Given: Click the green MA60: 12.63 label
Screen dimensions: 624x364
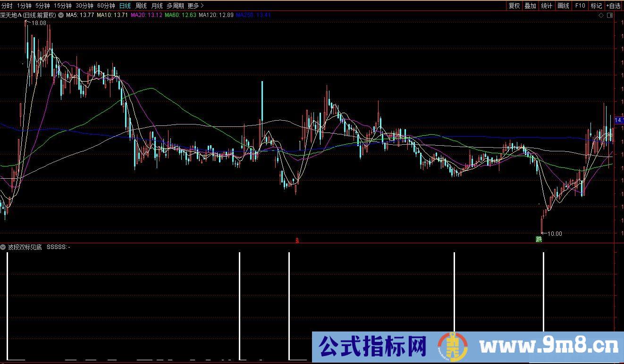Looking at the screenshot, I should 180,15.
